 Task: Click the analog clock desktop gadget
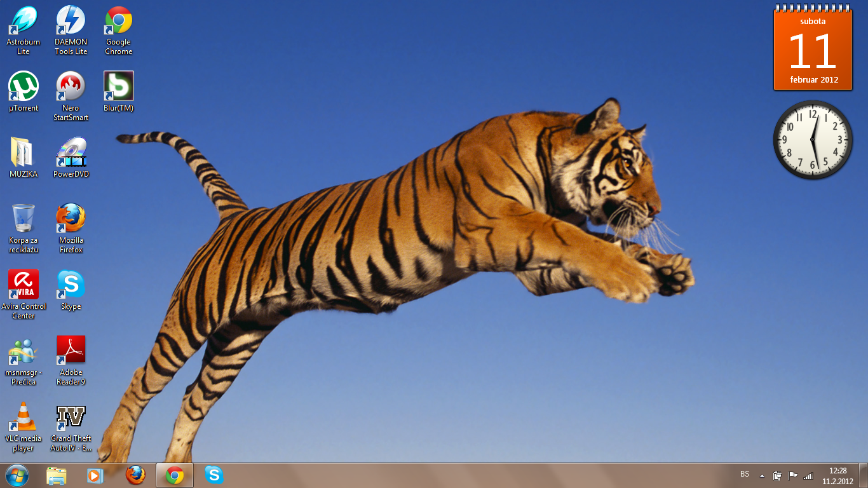813,140
